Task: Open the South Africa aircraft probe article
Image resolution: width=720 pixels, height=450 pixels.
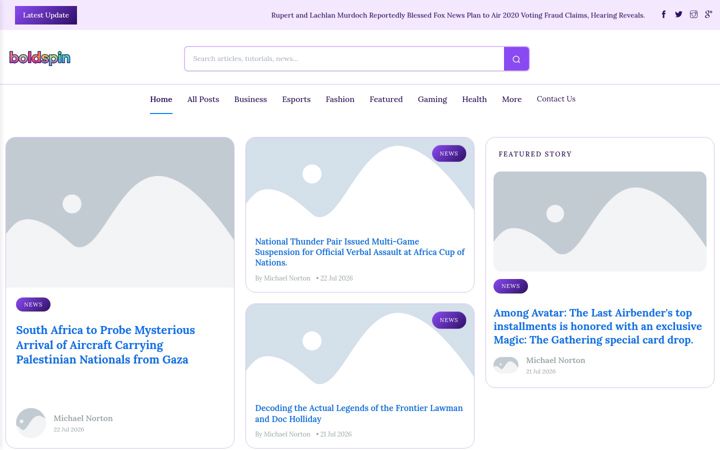Action: 106,345
